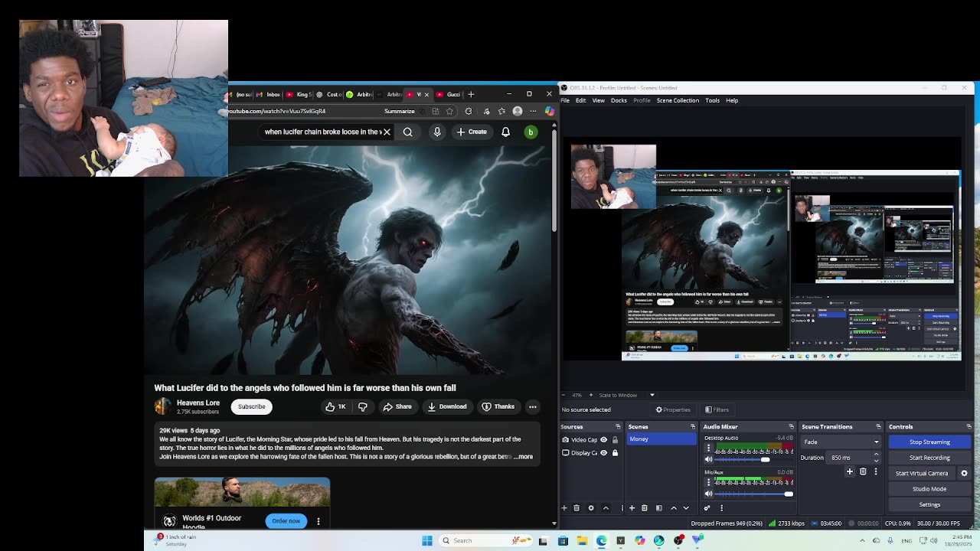Screen dimensions: 980x551
Task: Delete the selected scene transition
Action: [863, 472]
